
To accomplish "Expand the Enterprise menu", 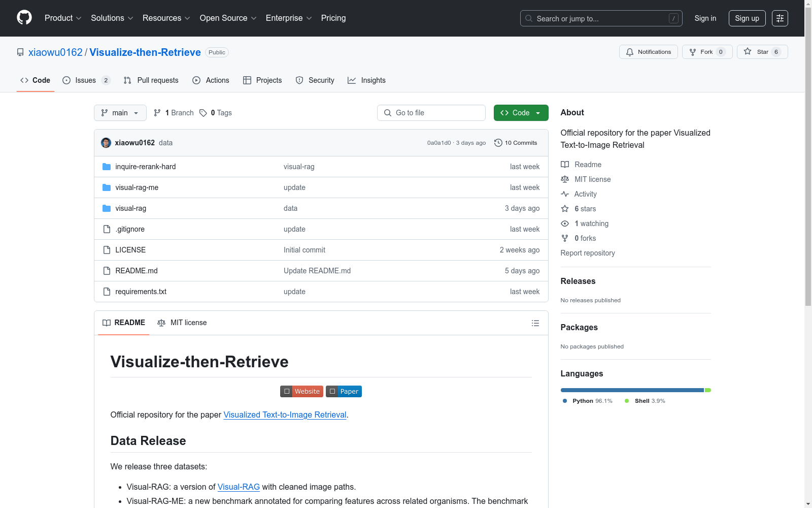I will 289,18.
